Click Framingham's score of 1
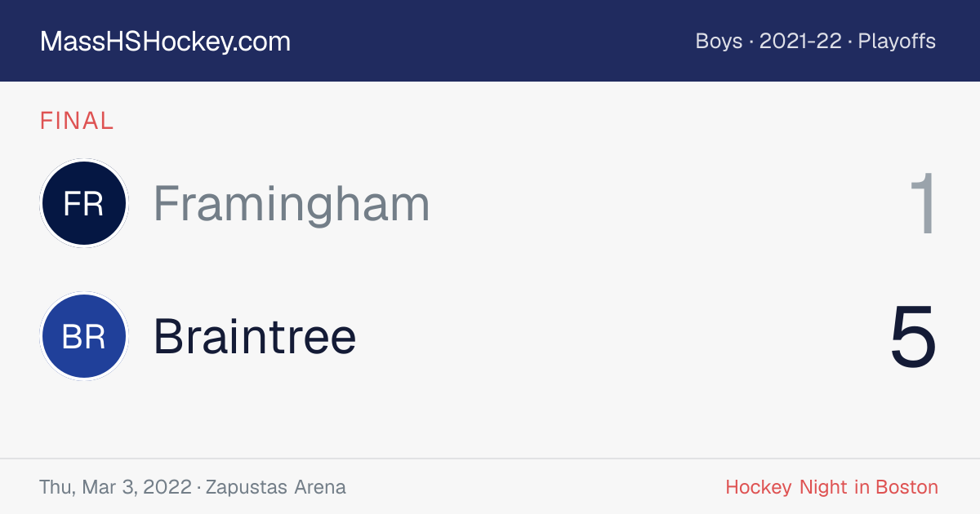 pos(923,204)
